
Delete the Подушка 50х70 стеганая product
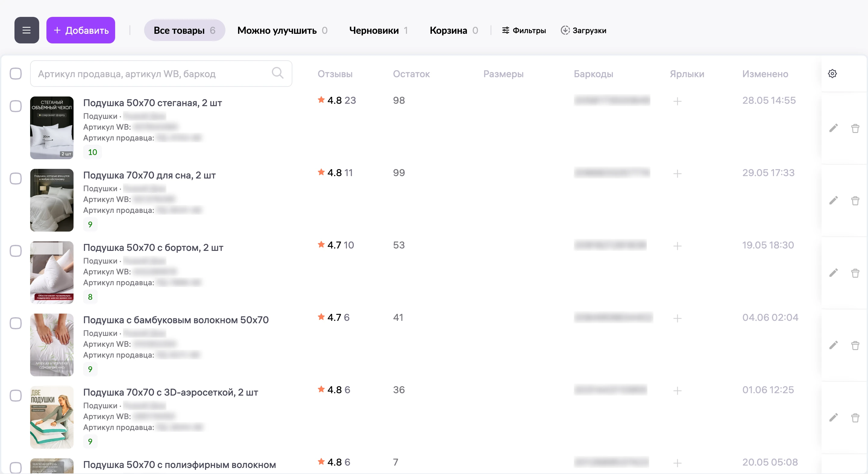pyautogui.click(x=855, y=128)
